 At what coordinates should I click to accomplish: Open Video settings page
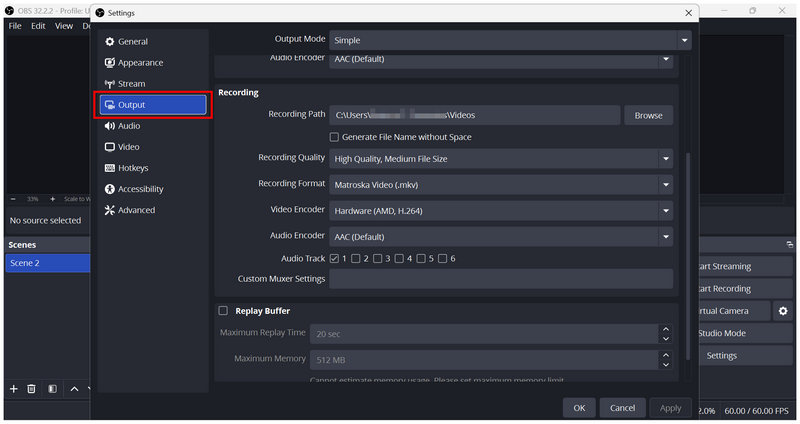(x=153, y=147)
